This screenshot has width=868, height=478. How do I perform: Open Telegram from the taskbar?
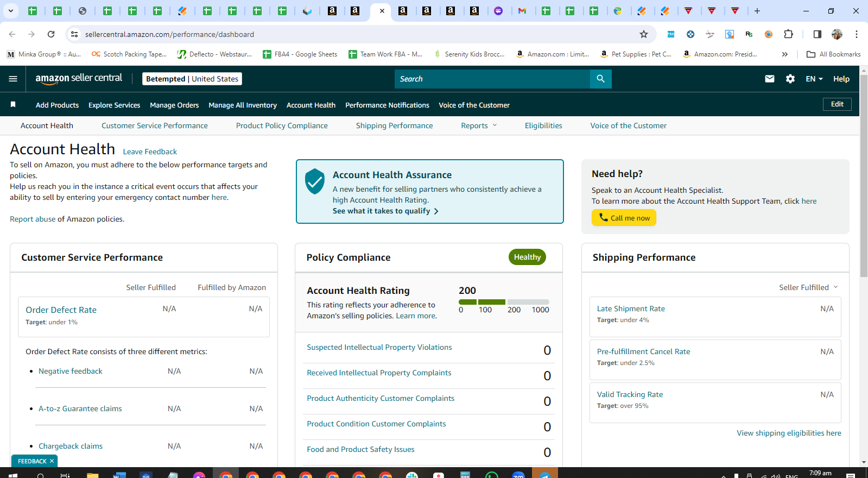pos(545,475)
